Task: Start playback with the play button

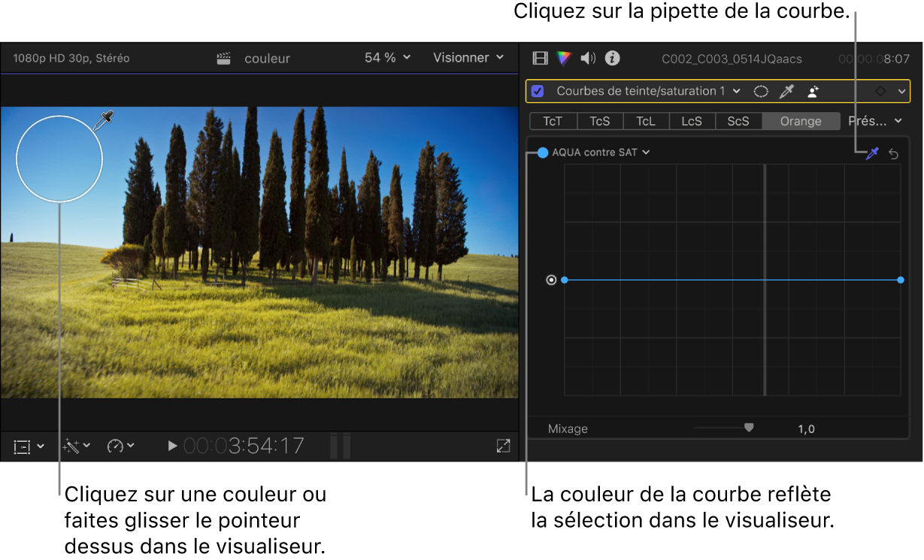Action: 172,446
